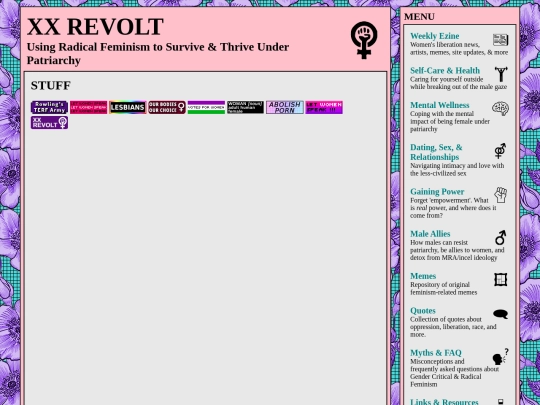Go to the Mental Wellness page
This screenshot has width=540, height=405.
tap(440, 105)
